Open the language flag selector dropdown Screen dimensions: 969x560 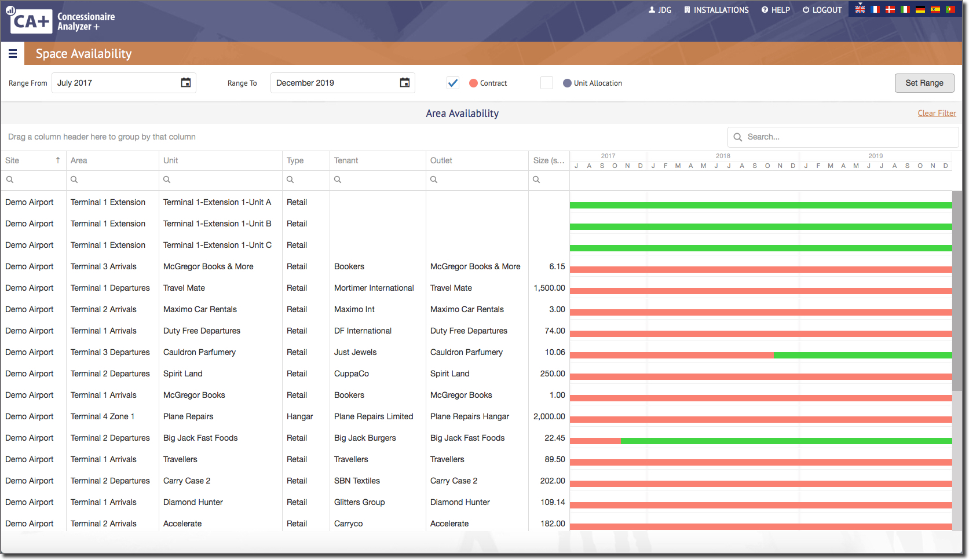tap(860, 9)
